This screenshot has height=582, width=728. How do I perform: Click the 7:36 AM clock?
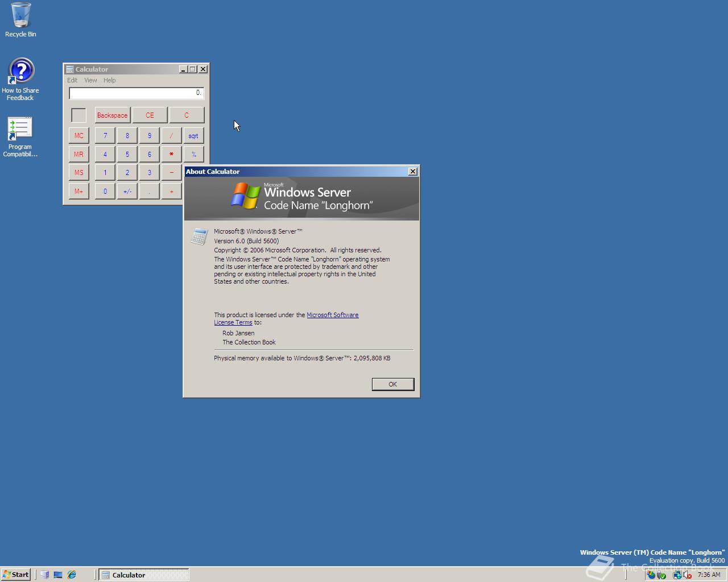click(x=709, y=575)
